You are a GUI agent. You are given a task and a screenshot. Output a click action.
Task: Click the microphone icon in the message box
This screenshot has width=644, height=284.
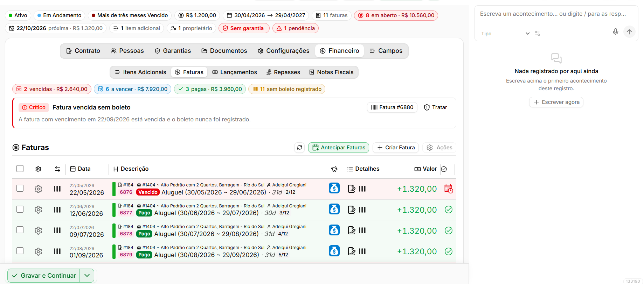615,32
